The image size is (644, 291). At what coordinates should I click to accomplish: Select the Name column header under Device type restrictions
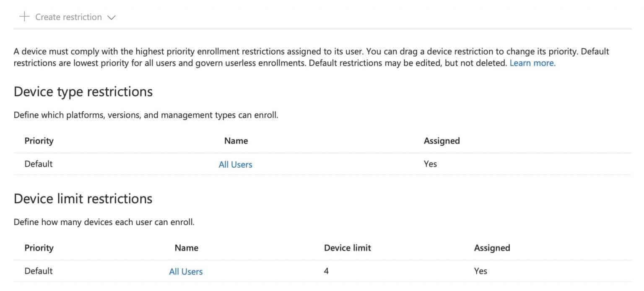(236, 141)
